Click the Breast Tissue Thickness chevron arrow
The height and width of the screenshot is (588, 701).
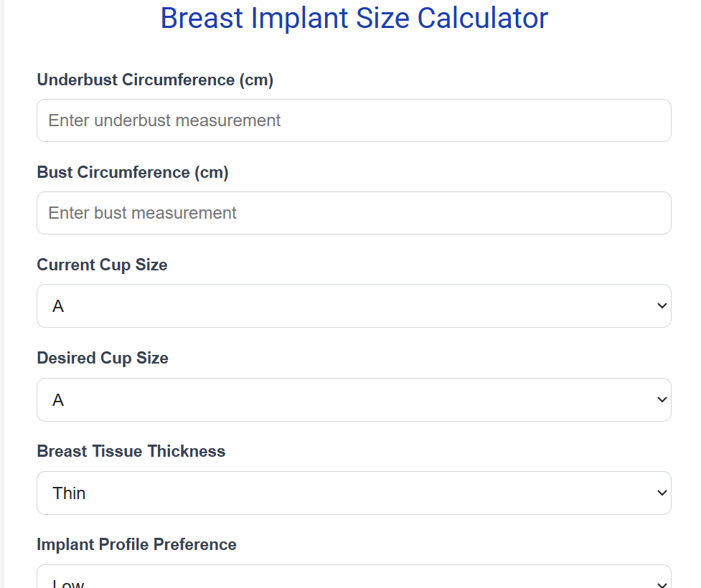(x=662, y=493)
